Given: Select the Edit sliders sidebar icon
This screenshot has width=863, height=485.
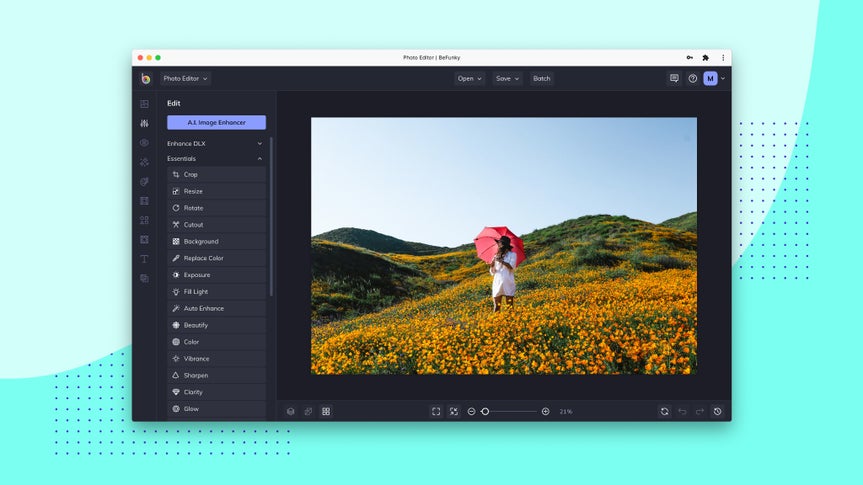Looking at the screenshot, I should (x=144, y=123).
